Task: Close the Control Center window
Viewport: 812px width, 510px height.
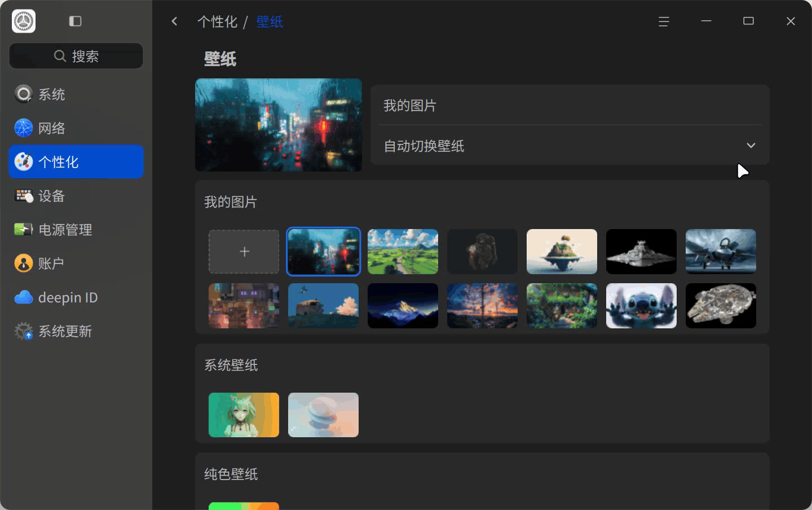Action: point(791,21)
